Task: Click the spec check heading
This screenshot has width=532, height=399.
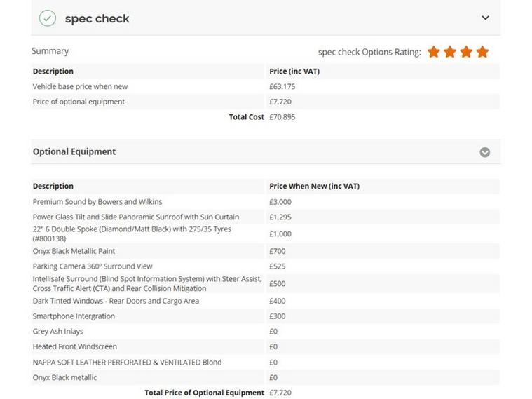Action: tap(97, 19)
